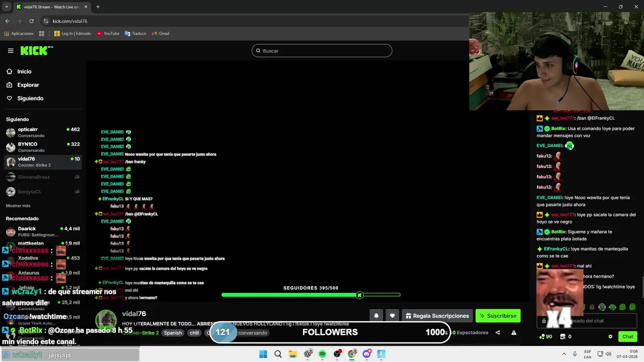Expand followed list with Mostrar más
The image size is (644, 362).
click(x=18, y=206)
